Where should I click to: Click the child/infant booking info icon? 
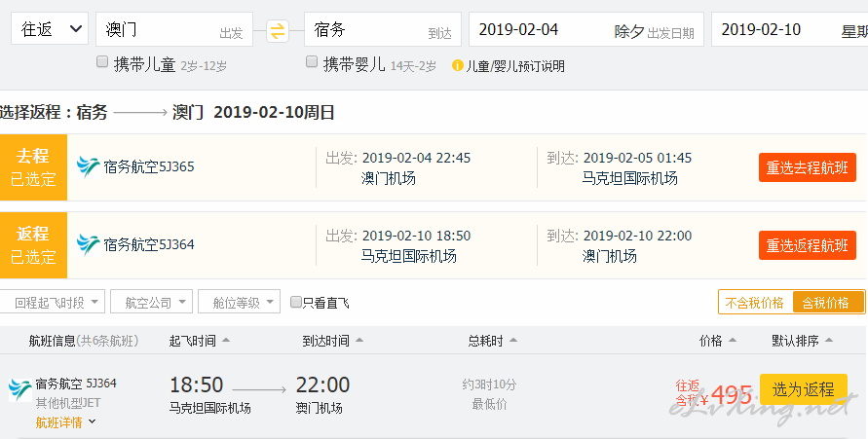pos(457,66)
